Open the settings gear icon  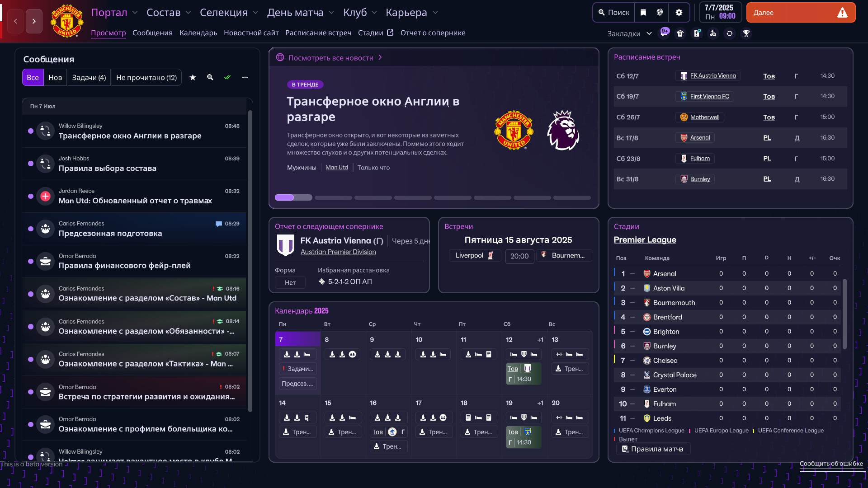point(679,13)
